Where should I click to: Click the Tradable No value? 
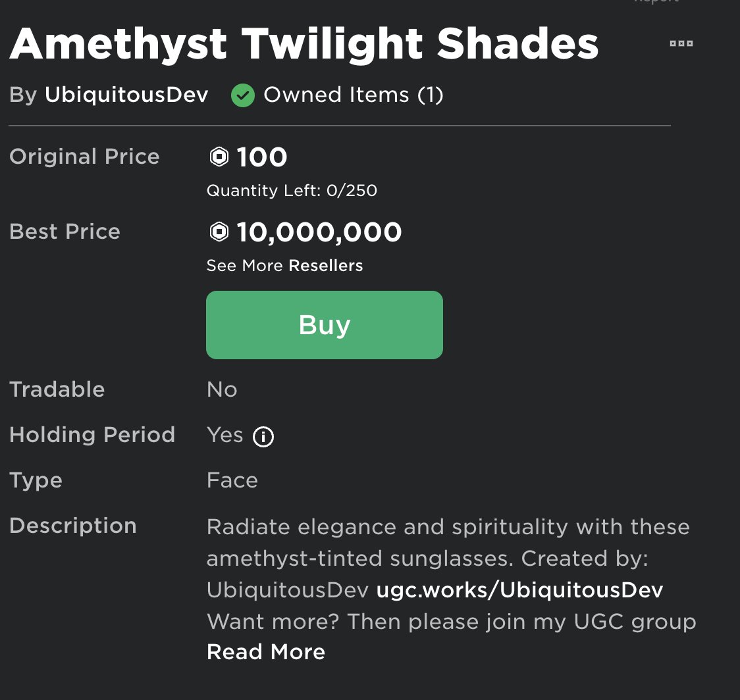222,389
